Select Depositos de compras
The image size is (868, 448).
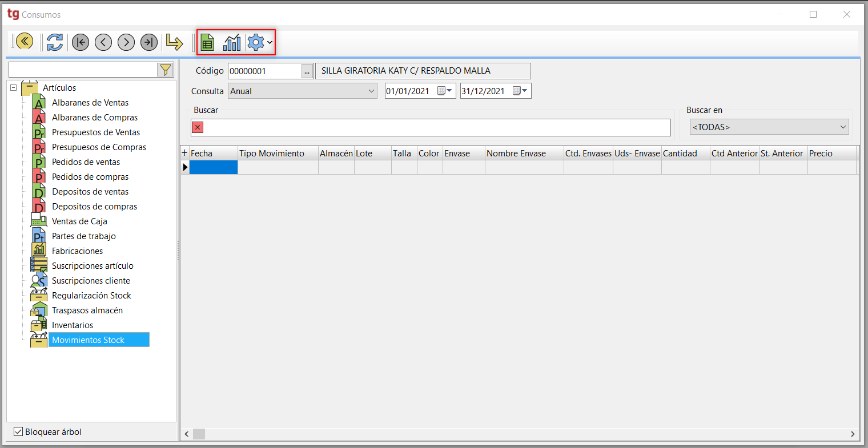(x=95, y=207)
